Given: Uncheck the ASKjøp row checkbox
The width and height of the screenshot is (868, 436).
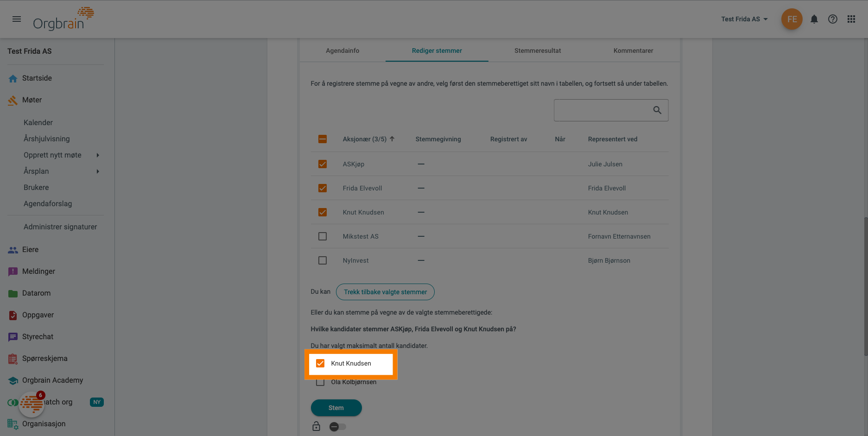Looking at the screenshot, I should pos(323,164).
